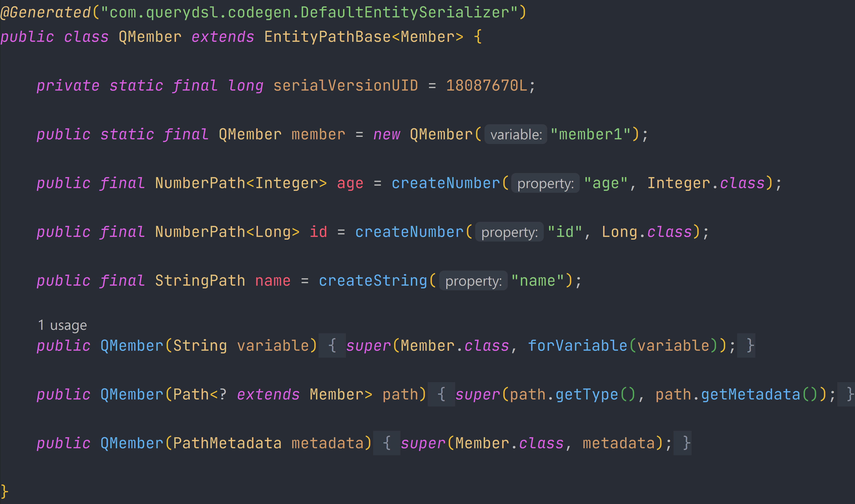This screenshot has height=504, width=855.
Task: Click the EntityPathBase superclass name
Action: [327, 37]
